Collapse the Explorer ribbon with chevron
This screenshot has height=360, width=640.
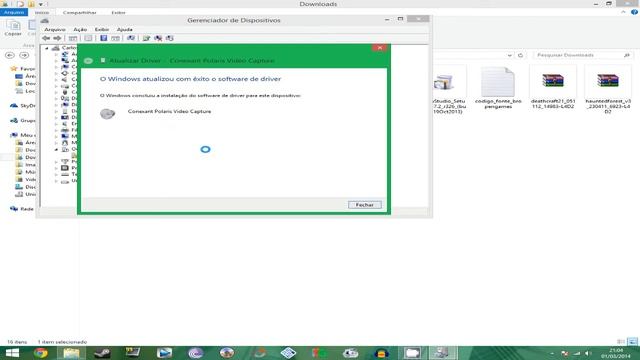[x=623, y=12]
